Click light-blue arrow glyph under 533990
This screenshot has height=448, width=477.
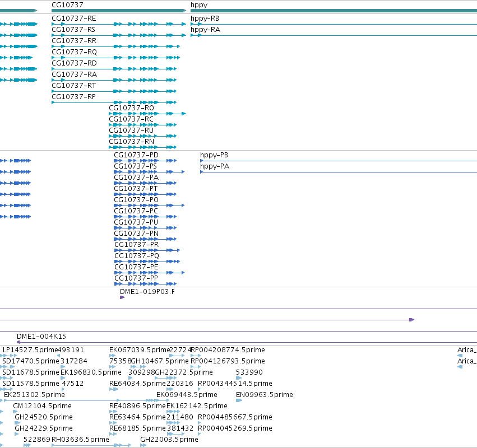[x=239, y=378]
